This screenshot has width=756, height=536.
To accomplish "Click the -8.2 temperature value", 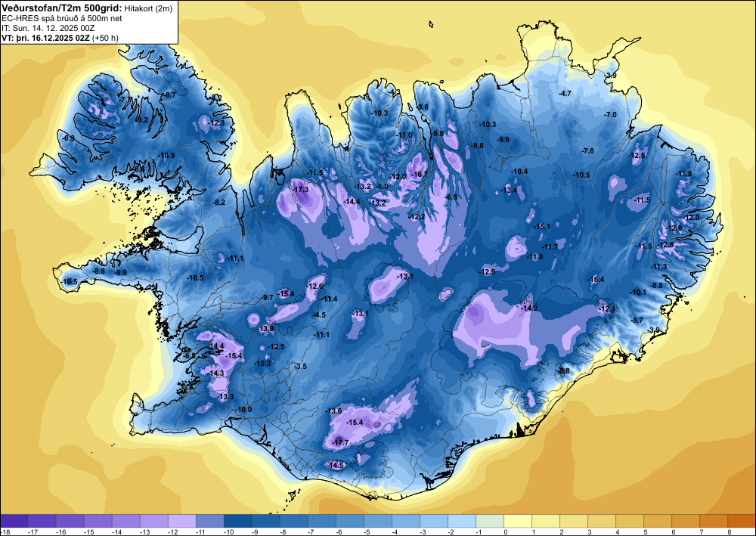I will tap(219, 203).
